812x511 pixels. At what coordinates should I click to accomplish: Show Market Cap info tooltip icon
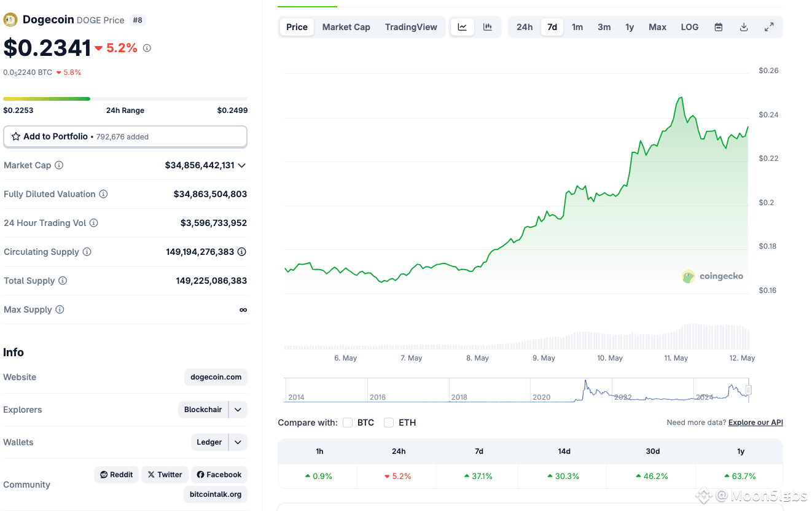click(x=59, y=165)
